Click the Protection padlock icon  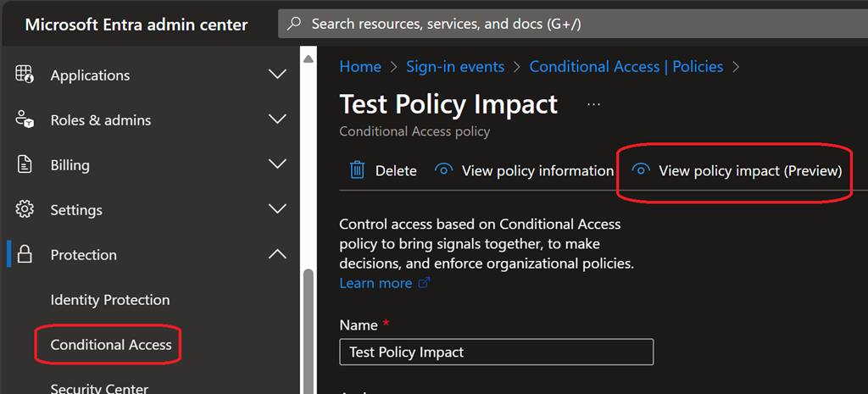(x=25, y=254)
